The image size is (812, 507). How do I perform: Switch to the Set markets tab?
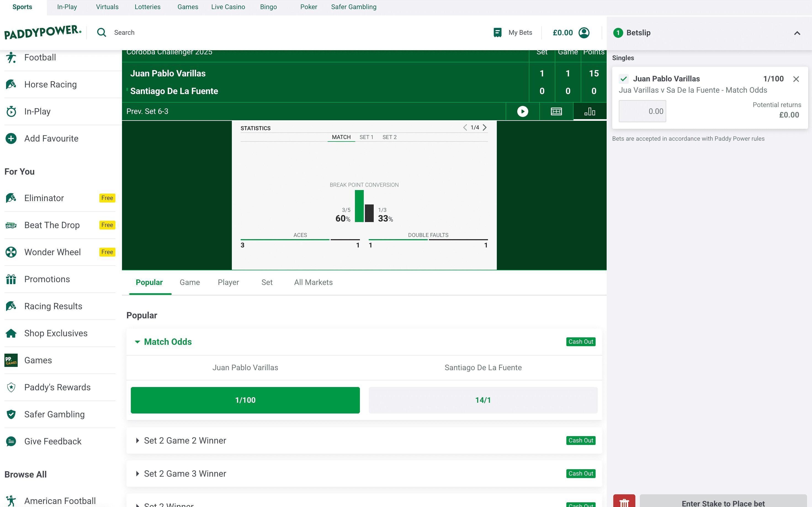click(x=267, y=282)
